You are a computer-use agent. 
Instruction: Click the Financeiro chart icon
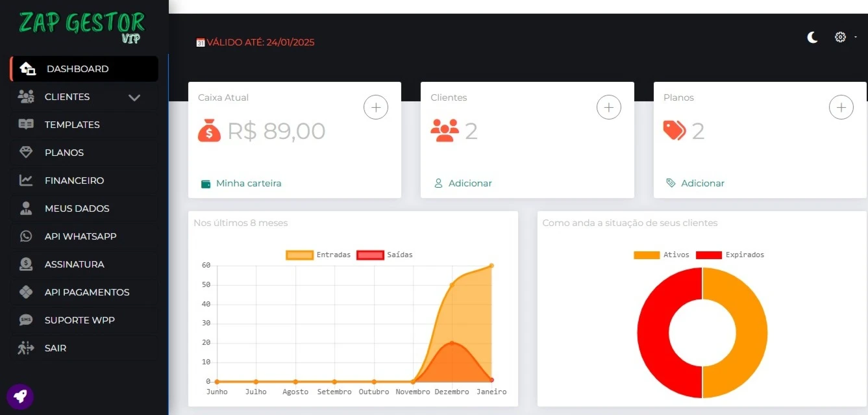tap(26, 181)
